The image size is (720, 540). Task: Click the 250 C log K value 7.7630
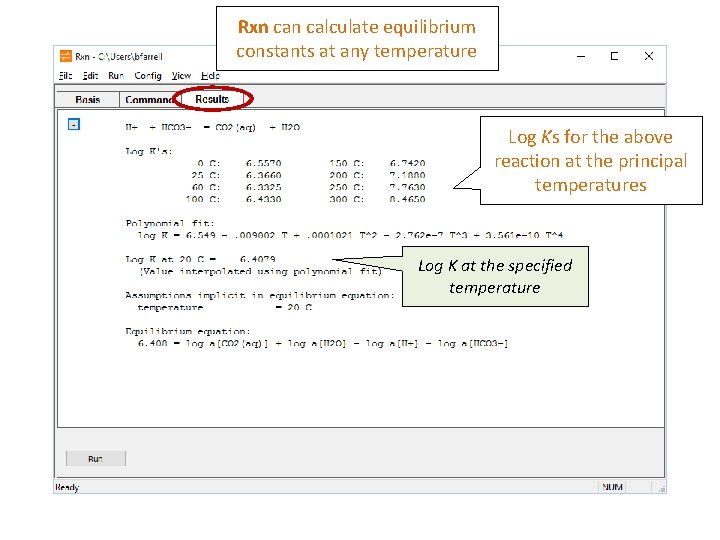407,187
